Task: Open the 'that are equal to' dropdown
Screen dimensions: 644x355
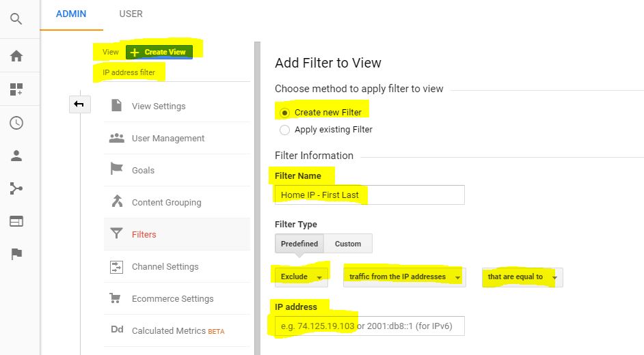Action: pyautogui.click(x=522, y=276)
